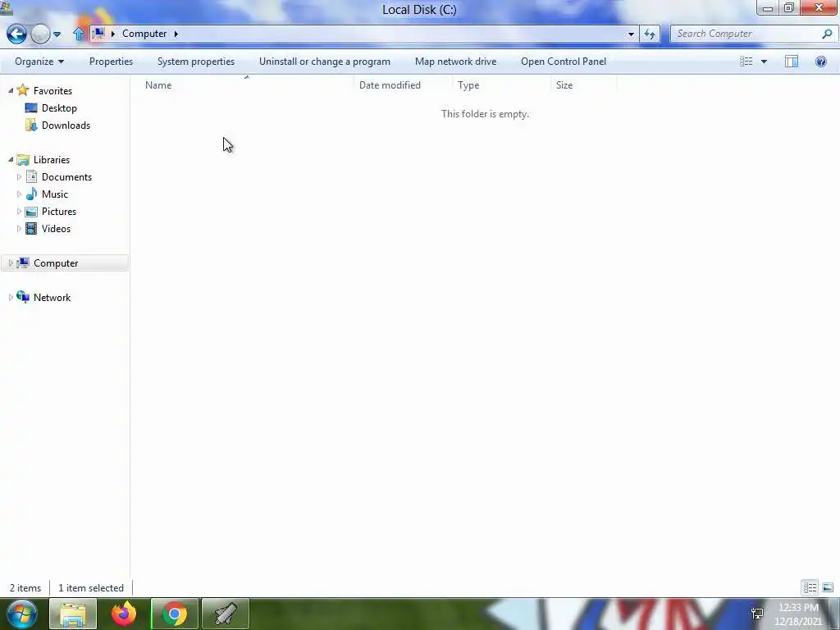Launch Google Chrome from the taskbar
The image size is (840, 630).
pos(175,614)
